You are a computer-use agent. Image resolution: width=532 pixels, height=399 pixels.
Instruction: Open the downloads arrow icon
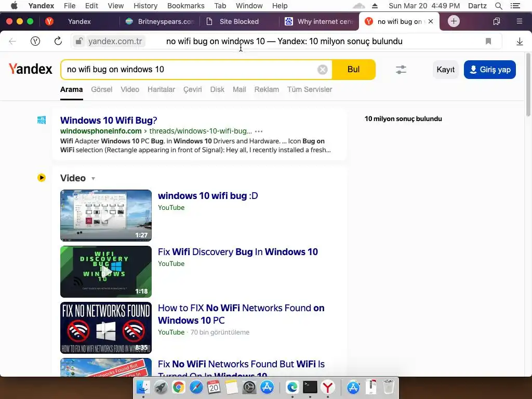click(x=520, y=42)
